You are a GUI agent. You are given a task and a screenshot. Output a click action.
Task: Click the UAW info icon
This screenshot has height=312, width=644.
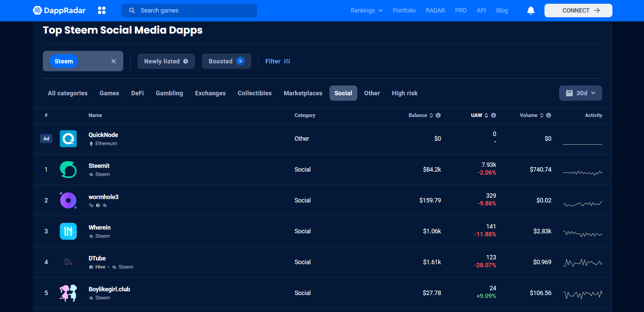(x=494, y=115)
